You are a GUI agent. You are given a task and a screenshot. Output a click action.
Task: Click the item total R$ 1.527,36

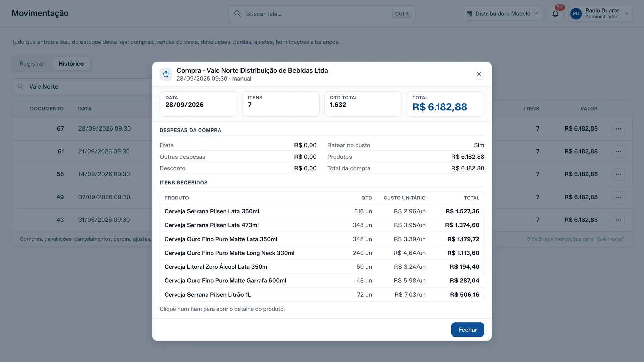tap(462, 211)
